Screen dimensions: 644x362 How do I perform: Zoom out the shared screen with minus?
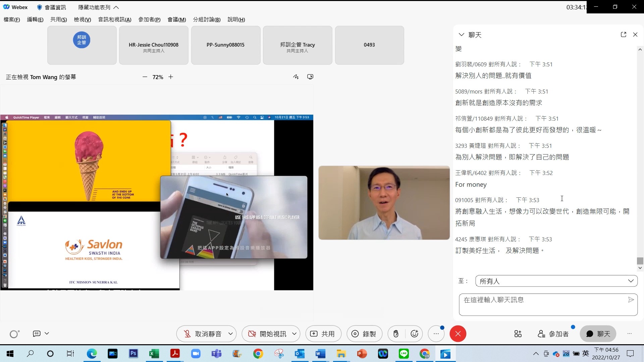point(145,77)
